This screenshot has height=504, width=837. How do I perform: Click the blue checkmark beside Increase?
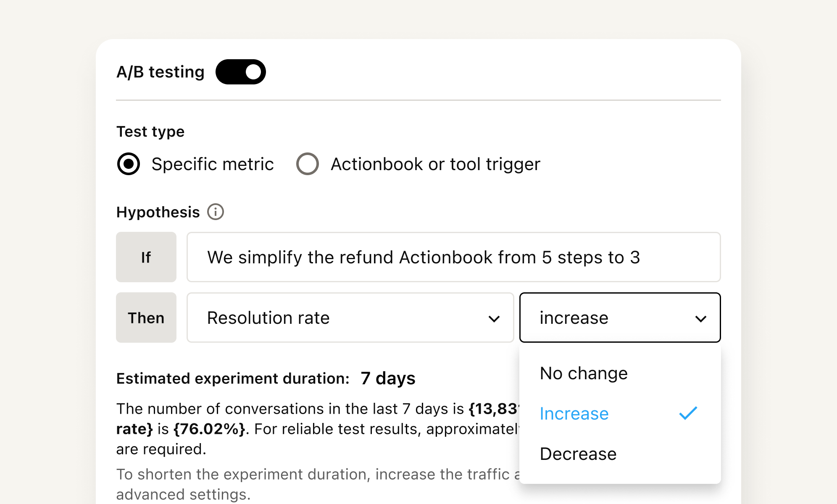point(688,413)
